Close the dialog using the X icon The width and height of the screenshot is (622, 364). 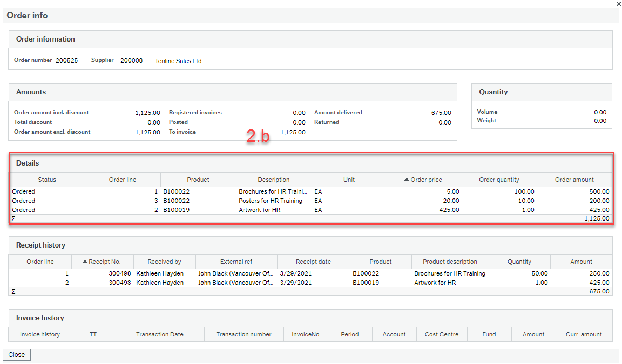(618, 4)
